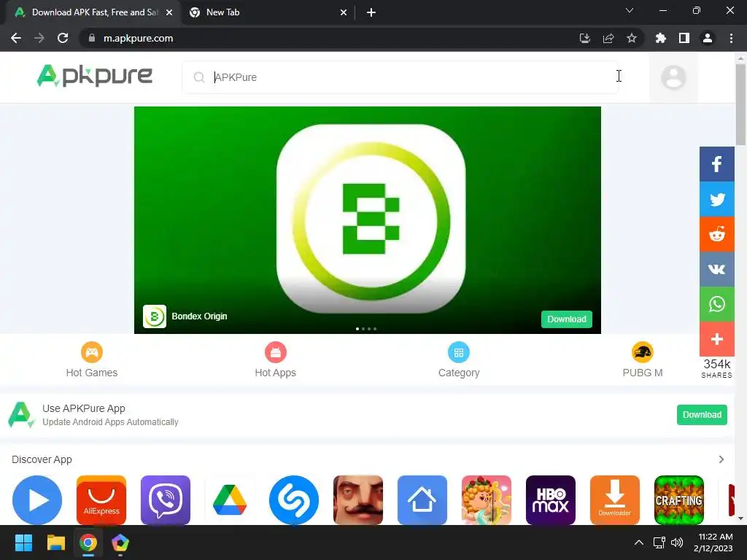Click the fourth carousel dot indicator
747x560 pixels.
(375, 329)
